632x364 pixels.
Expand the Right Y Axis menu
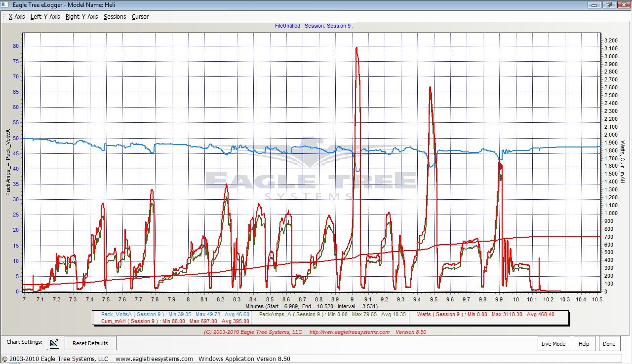pyautogui.click(x=81, y=17)
